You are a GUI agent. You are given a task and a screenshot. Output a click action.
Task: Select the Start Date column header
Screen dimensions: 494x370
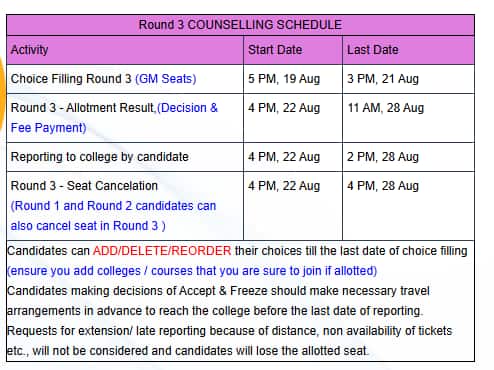coord(275,50)
